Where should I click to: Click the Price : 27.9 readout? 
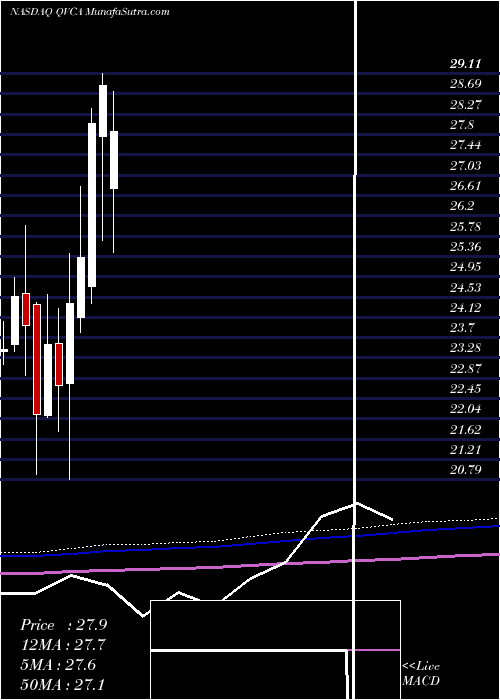[63, 625]
